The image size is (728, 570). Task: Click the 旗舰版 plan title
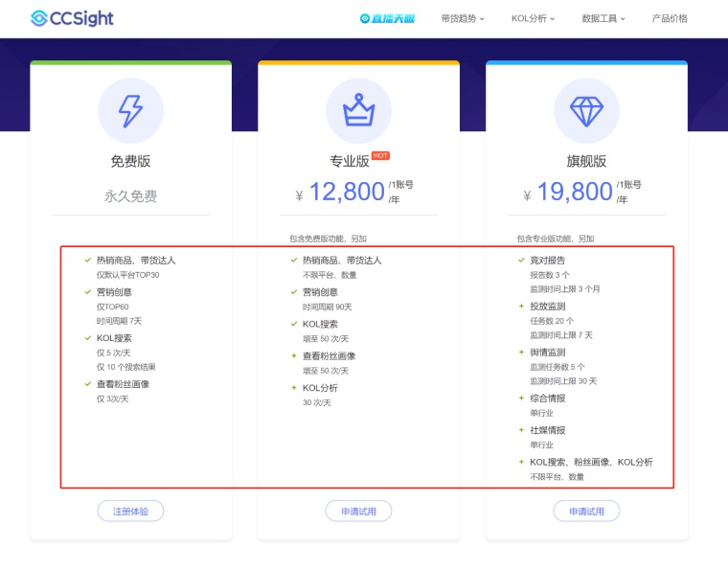(x=586, y=161)
